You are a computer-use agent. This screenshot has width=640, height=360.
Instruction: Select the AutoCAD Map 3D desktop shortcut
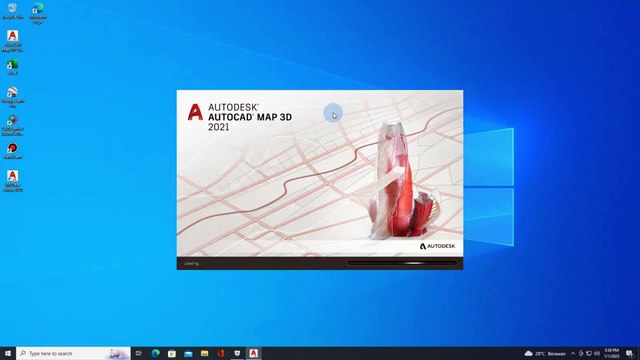coord(12,41)
